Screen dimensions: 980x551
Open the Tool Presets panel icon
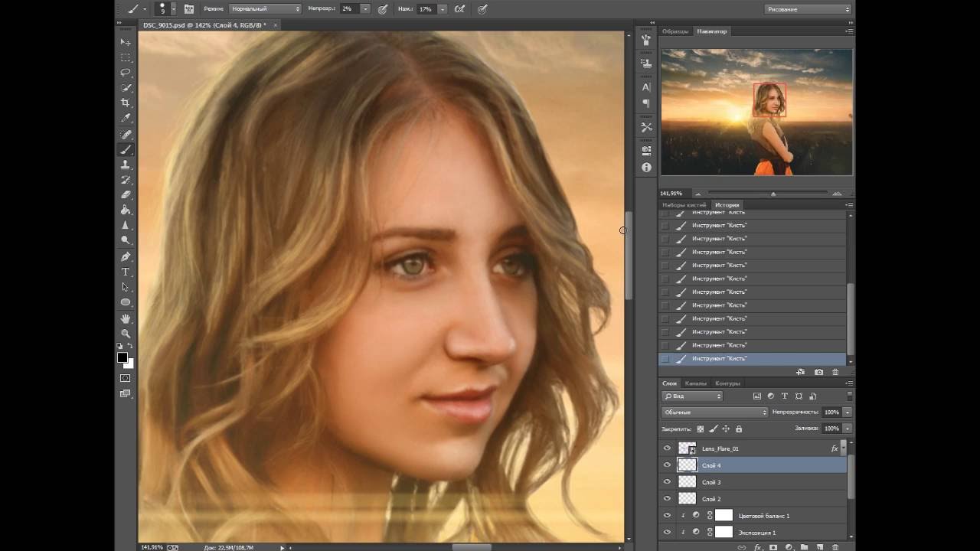pyautogui.click(x=646, y=127)
